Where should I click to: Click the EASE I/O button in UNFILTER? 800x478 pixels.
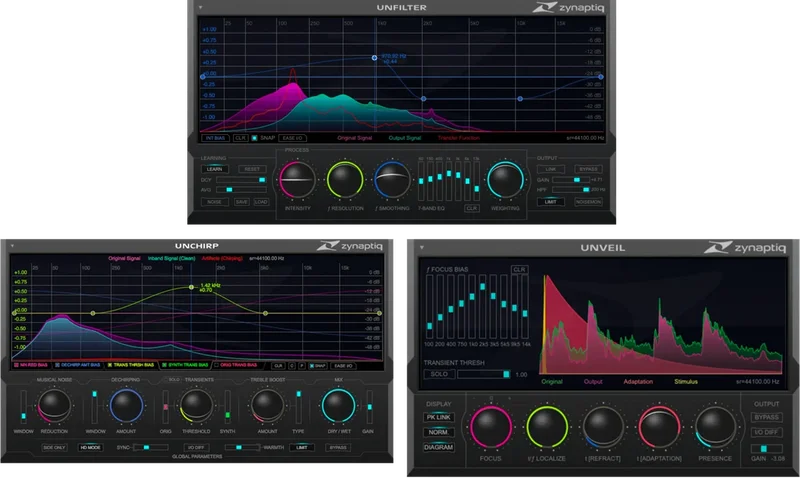(293, 138)
